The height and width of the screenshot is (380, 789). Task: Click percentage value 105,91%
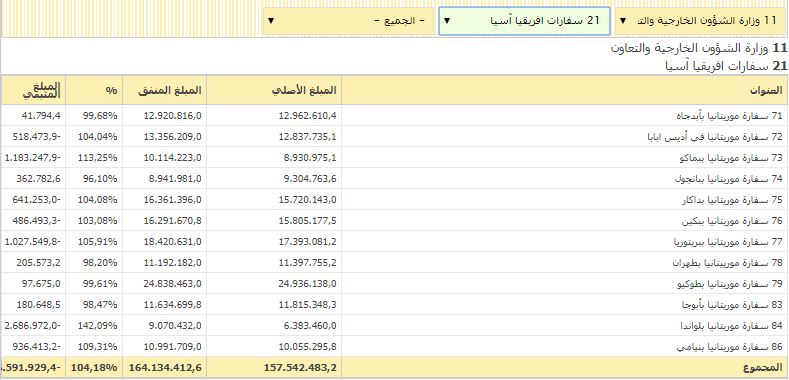[x=98, y=243]
